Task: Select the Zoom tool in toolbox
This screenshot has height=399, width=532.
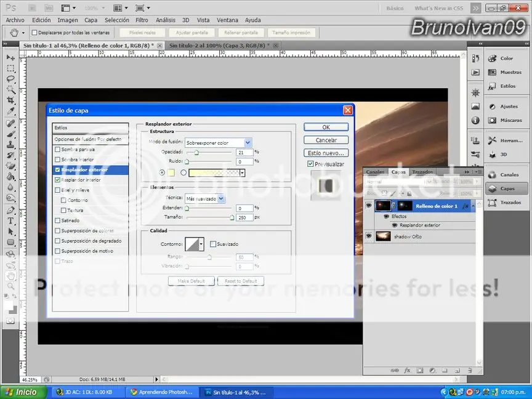Action: 10,286
